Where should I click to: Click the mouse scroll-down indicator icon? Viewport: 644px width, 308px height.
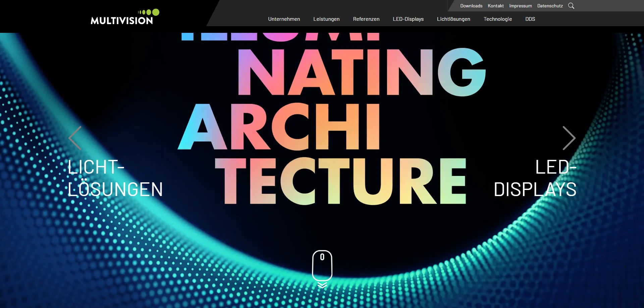(322, 269)
